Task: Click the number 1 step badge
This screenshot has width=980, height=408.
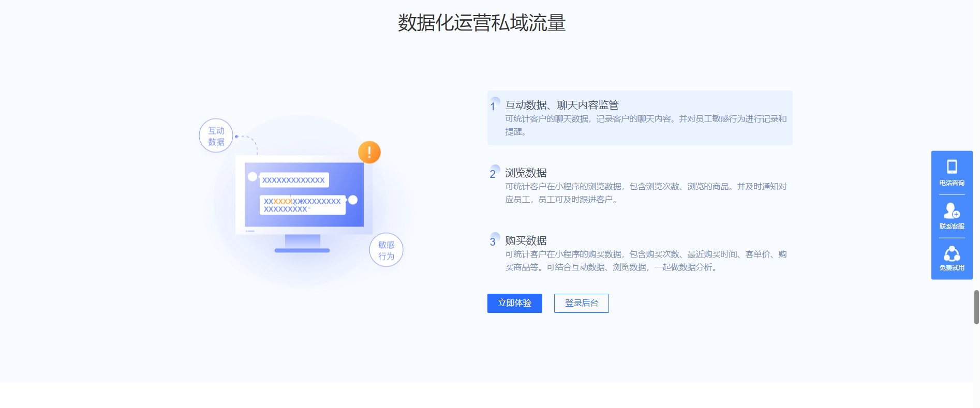Action: point(494,105)
